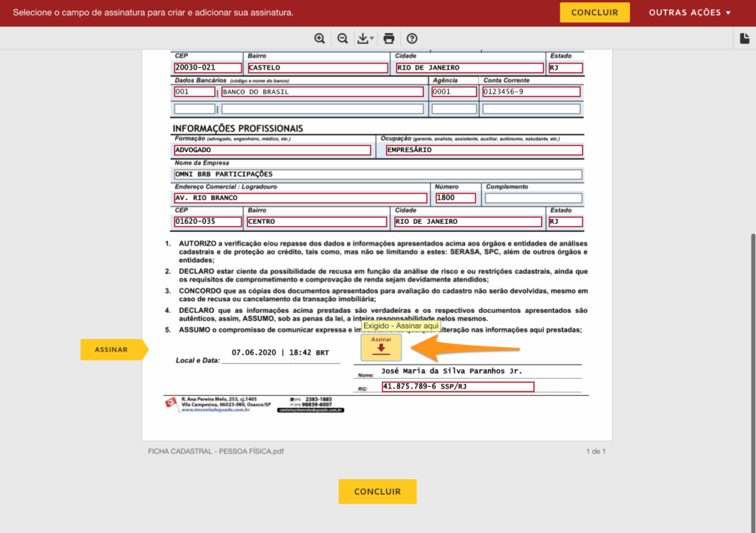This screenshot has height=533, width=756.
Task: Click the top CONCLUIR button
Action: [x=594, y=13]
